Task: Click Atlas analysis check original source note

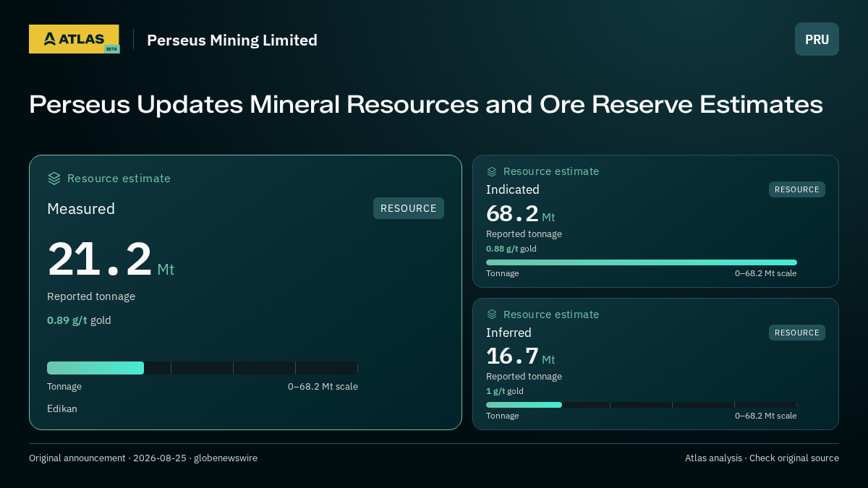Action: pyautogui.click(x=762, y=458)
